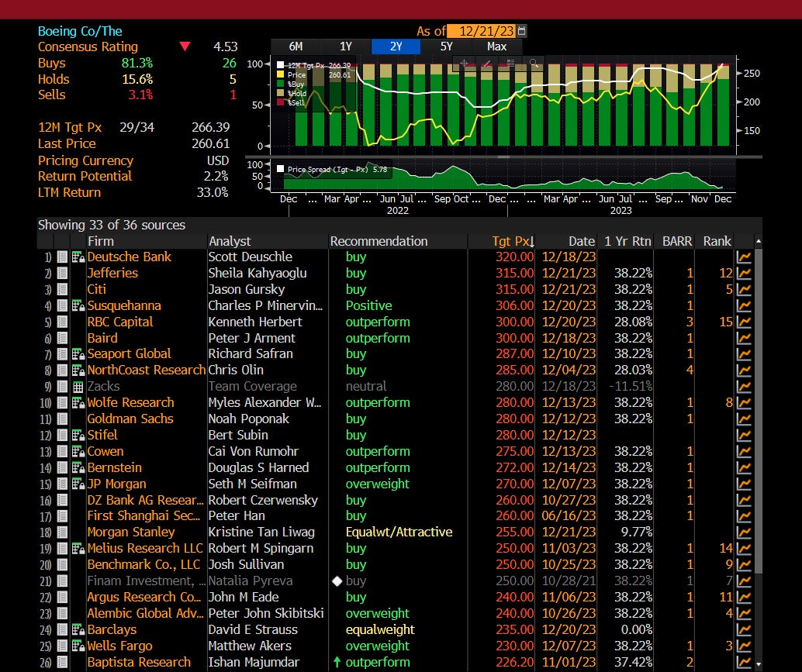Open the Morgan Stanley firm link
This screenshot has height=672, width=802.
click(x=131, y=532)
